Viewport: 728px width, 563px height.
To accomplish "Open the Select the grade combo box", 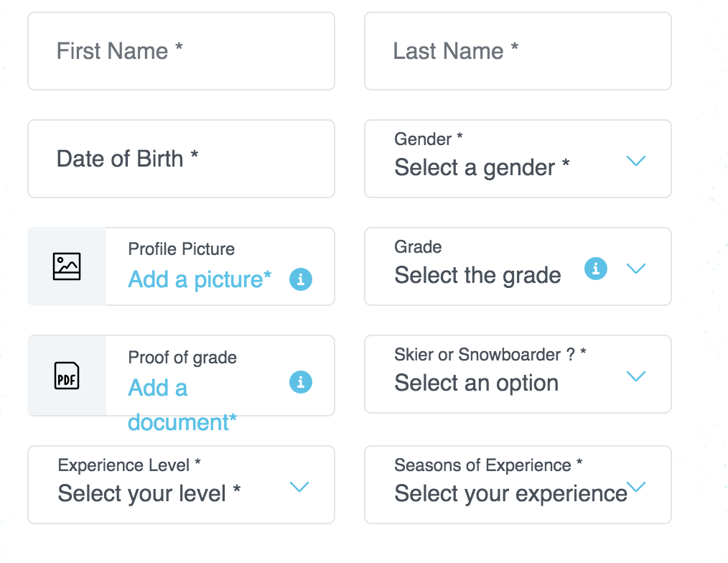I will coord(518,266).
